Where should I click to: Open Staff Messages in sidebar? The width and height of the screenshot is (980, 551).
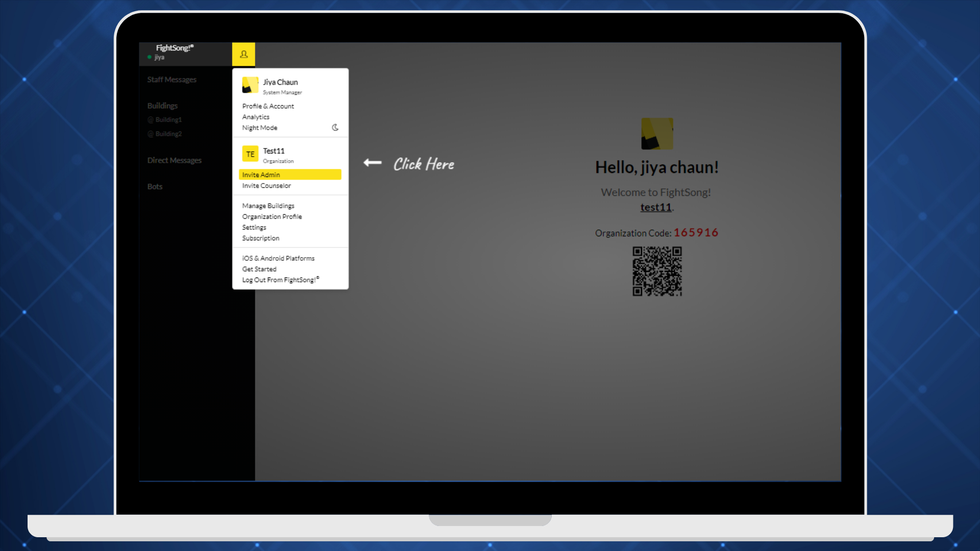coord(172,80)
